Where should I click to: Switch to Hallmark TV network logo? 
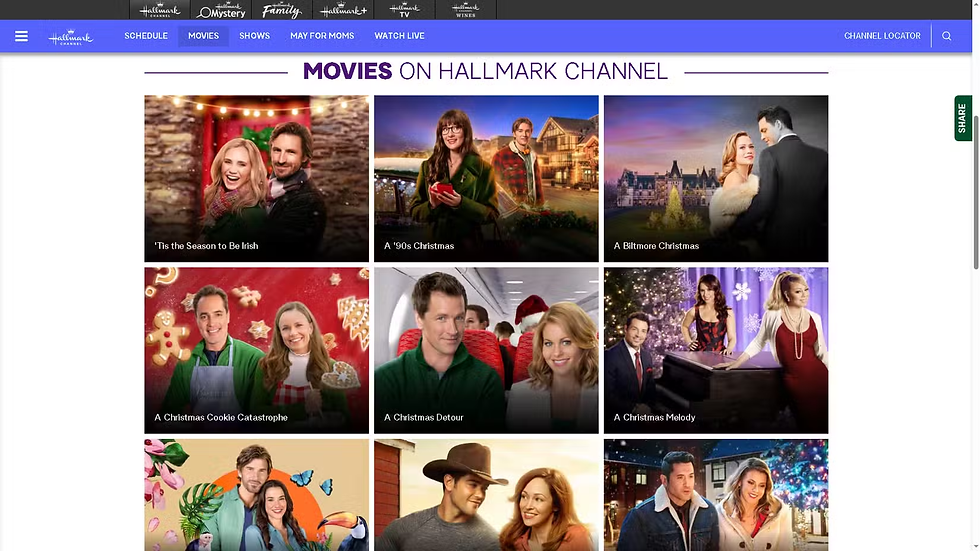click(404, 10)
